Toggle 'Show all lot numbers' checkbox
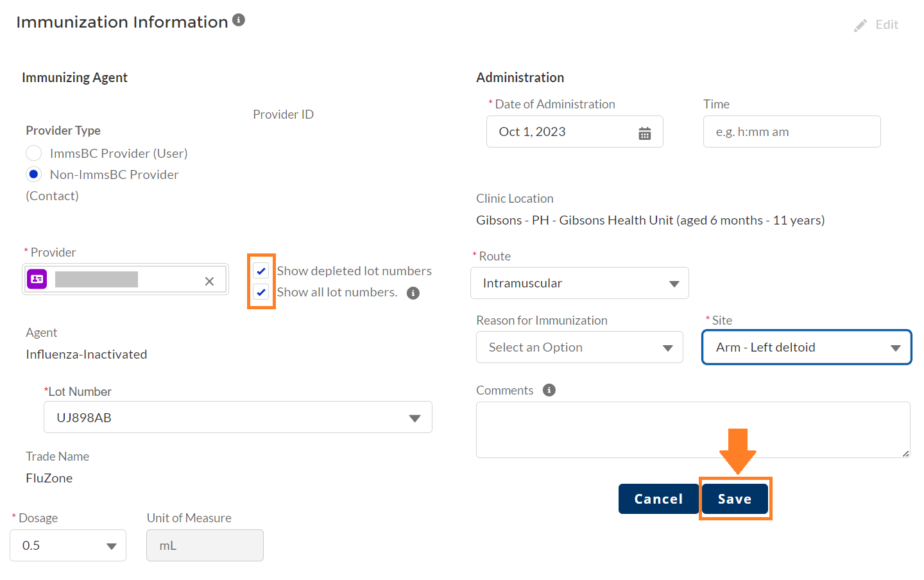The image size is (924, 580). [261, 292]
